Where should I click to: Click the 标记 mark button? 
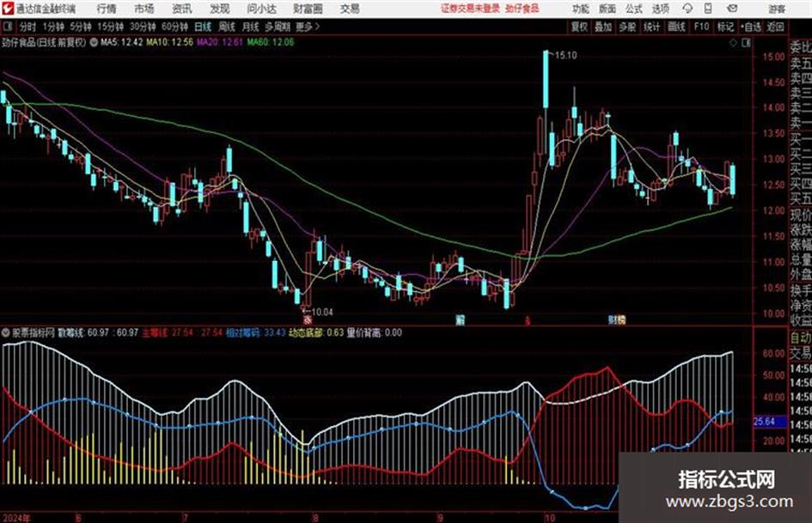[725, 27]
